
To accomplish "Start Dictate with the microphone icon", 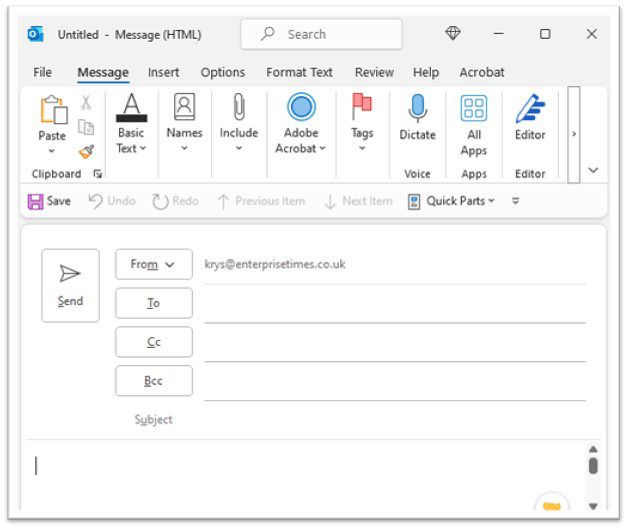I will pos(417,117).
